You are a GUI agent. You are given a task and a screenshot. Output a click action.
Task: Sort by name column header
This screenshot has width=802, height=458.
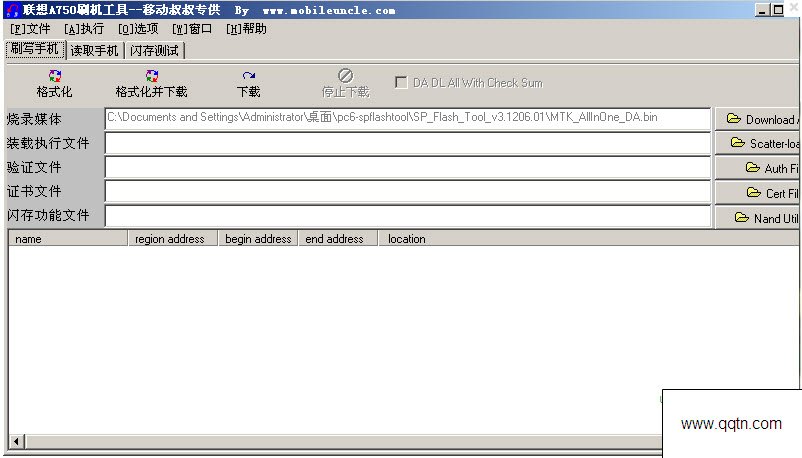(68, 239)
